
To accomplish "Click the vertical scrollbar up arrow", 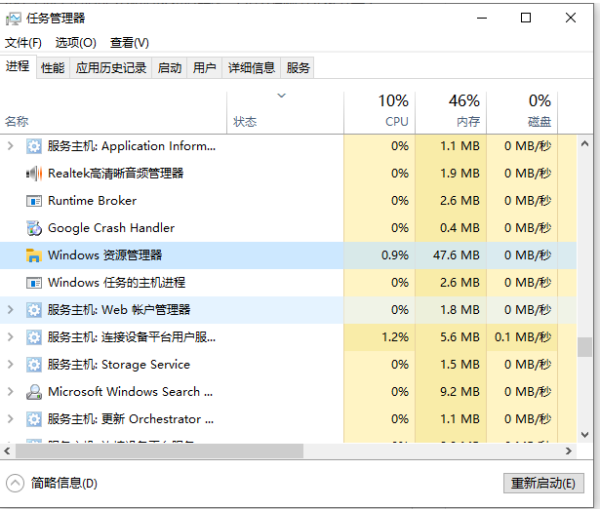I will click(584, 144).
